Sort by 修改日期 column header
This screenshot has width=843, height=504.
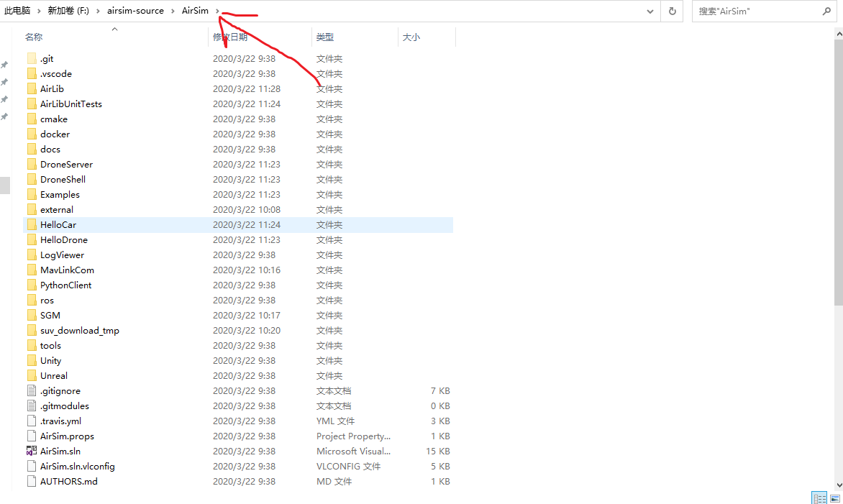click(x=230, y=37)
